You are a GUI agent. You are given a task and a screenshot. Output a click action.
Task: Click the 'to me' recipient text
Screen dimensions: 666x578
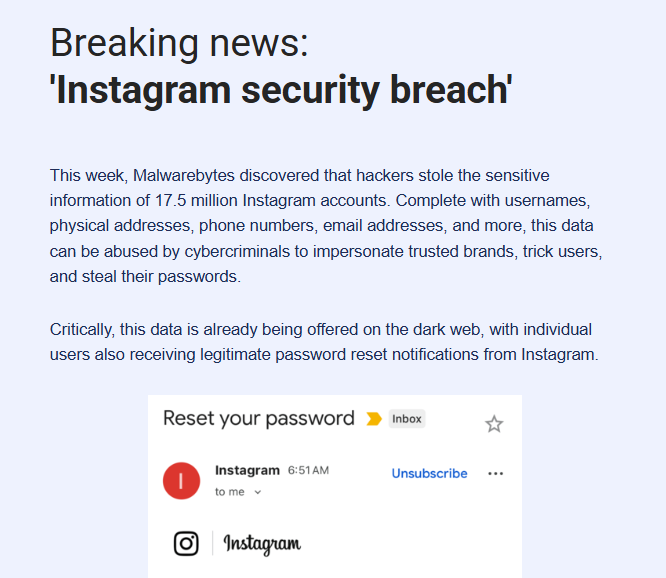tap(230, 492)
